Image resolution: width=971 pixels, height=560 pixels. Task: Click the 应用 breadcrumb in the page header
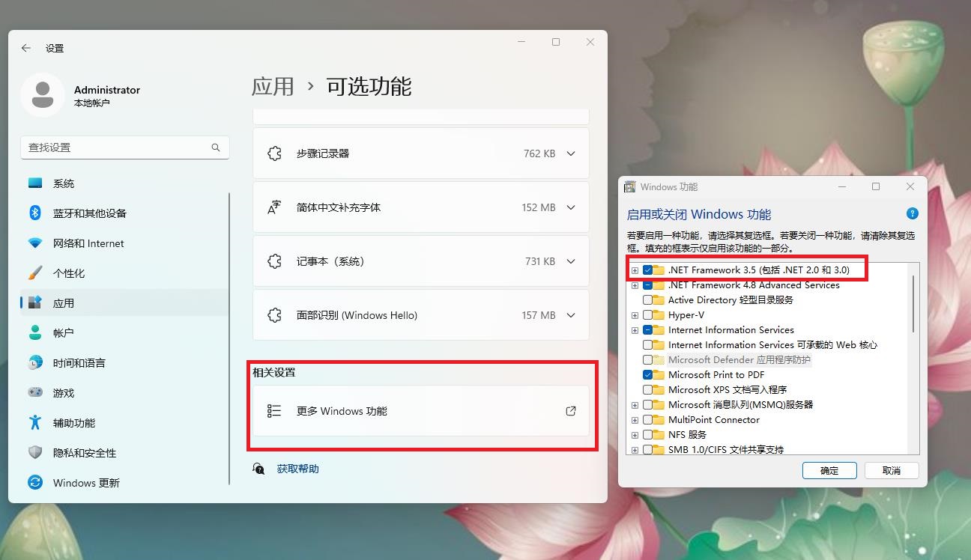click(x=273, y=86)
